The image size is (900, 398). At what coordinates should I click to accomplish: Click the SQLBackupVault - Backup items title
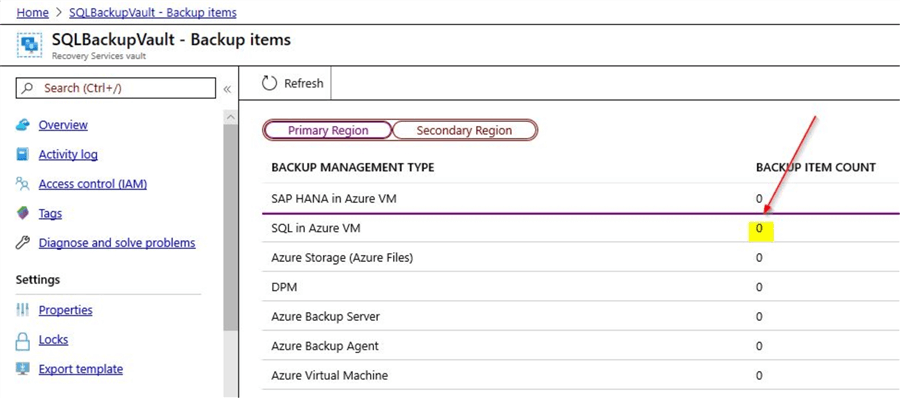[171, 40]
